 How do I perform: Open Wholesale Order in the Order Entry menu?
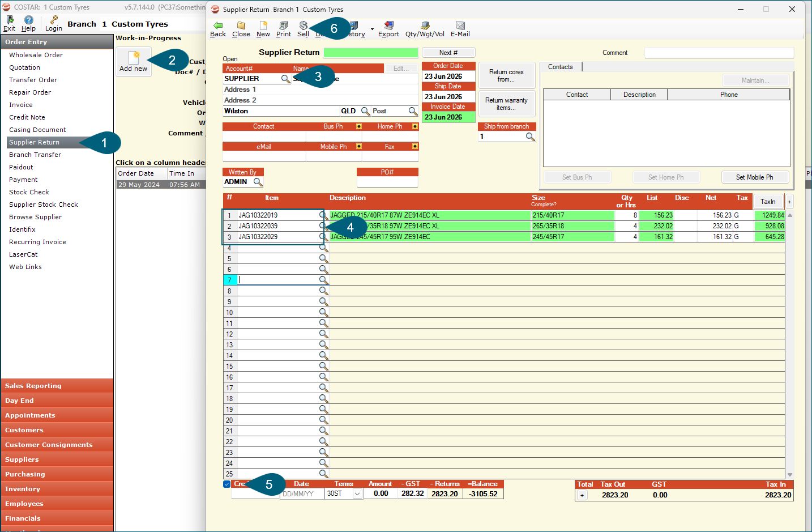pyautogui.click(x=36, y=55)
